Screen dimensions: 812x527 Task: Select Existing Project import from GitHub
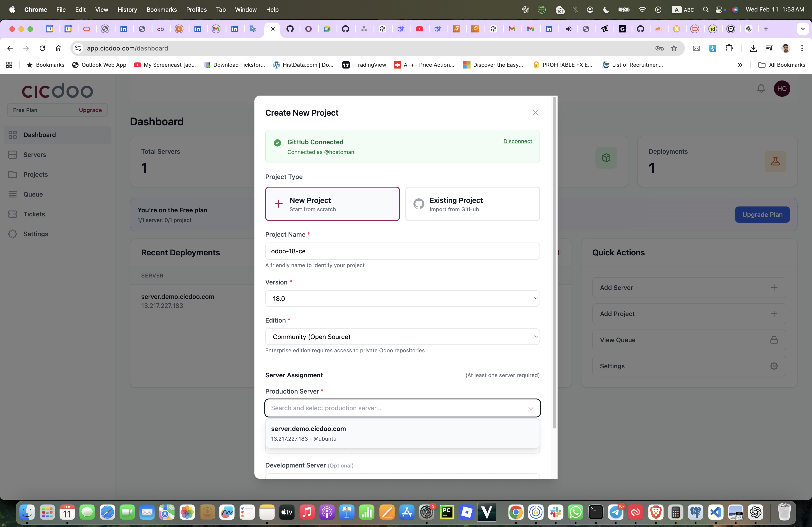472,204
